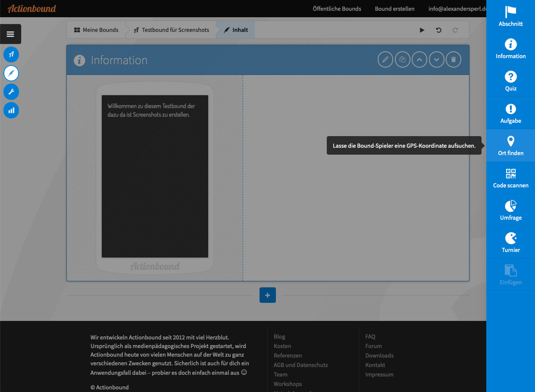Open Bound erstellen in top navigation
Viewport: 535px width, 392px height.
[x=395, y=9]
